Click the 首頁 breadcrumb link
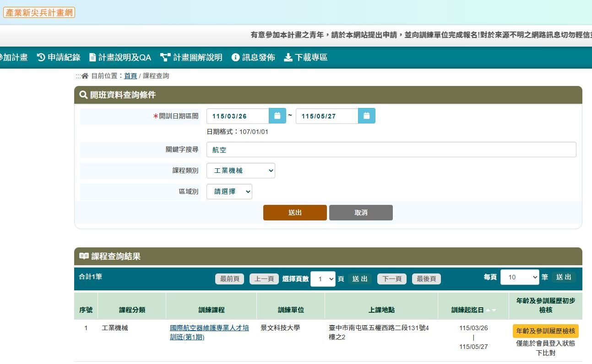The width and height of the screenshot is (592, 364). point(130,76)
